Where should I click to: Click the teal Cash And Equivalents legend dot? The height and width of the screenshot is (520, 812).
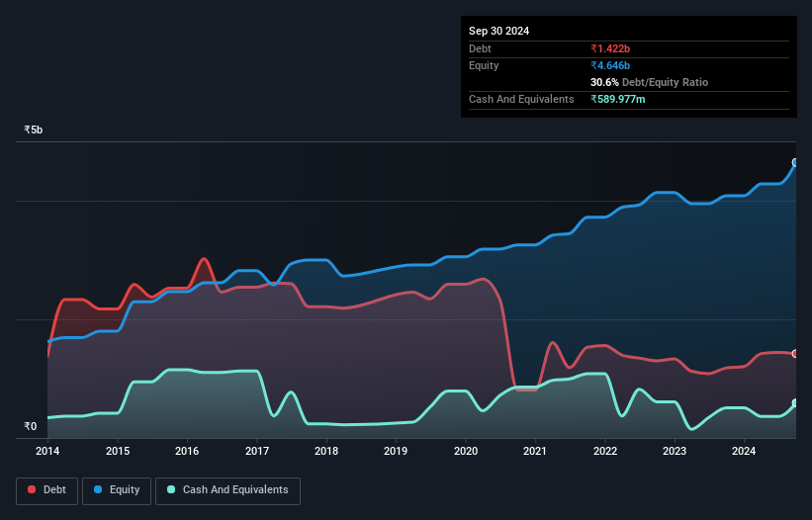171,489
